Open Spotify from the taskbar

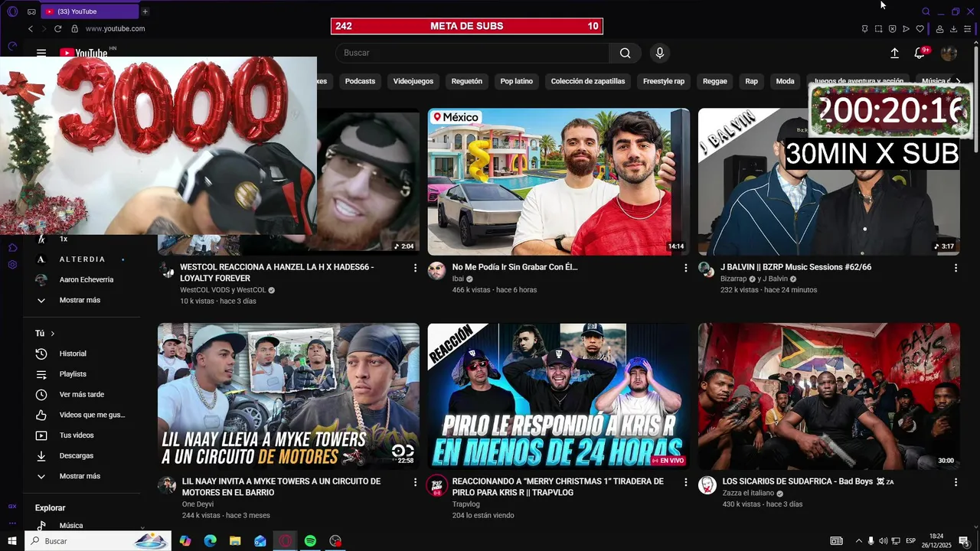click(x=310, y=541)
